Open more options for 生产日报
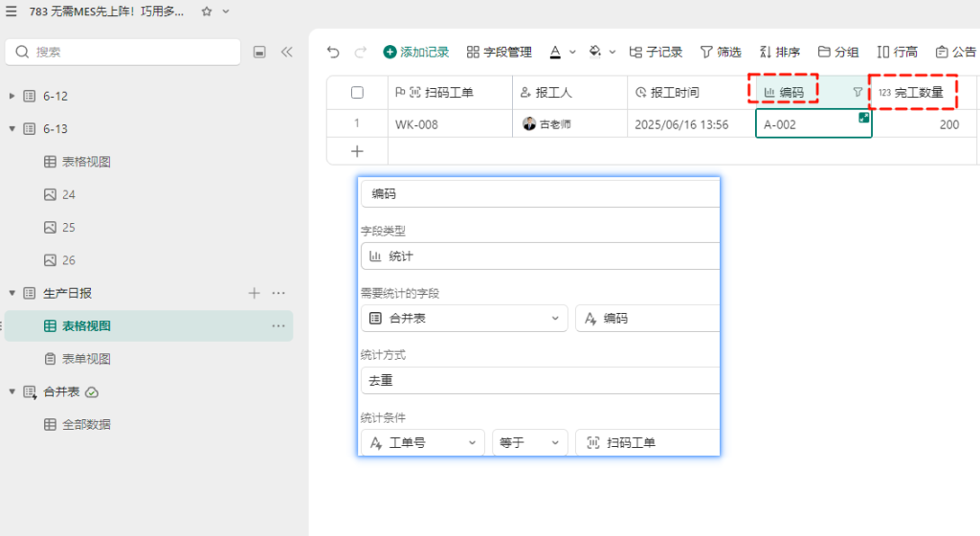980x536 pixels. (x=278, y=293)
